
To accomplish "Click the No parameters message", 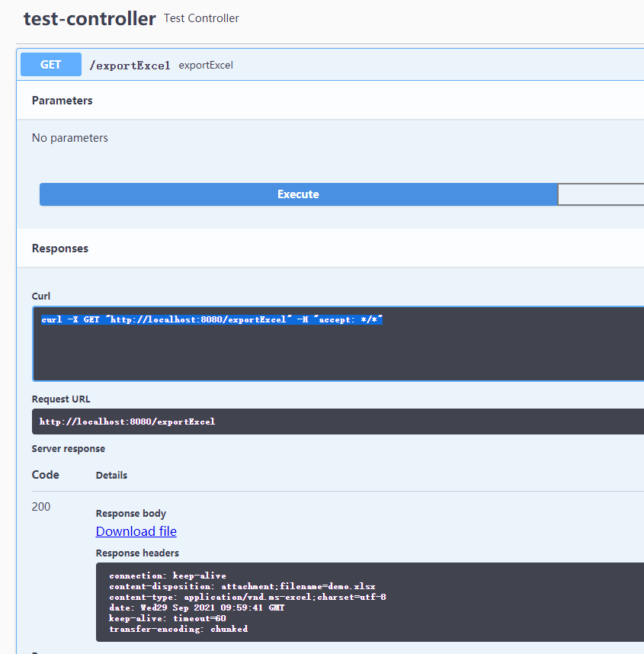I will pos(69,138).
